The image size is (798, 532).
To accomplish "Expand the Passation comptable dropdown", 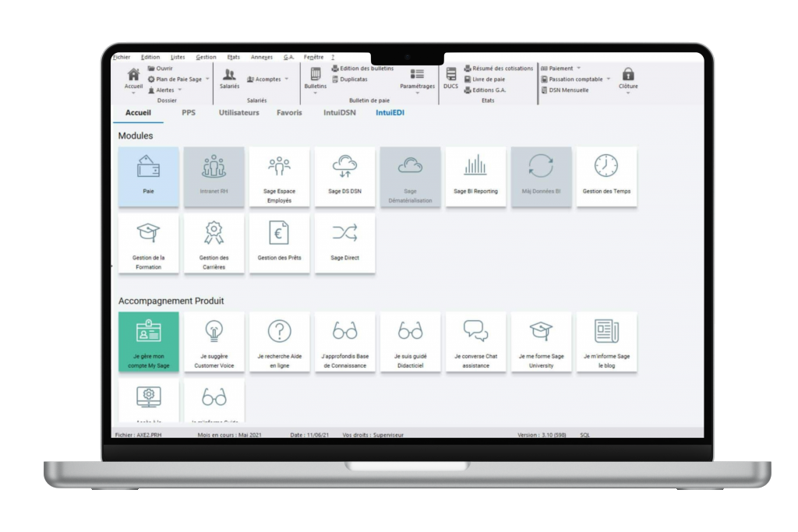I will (608, 79).
